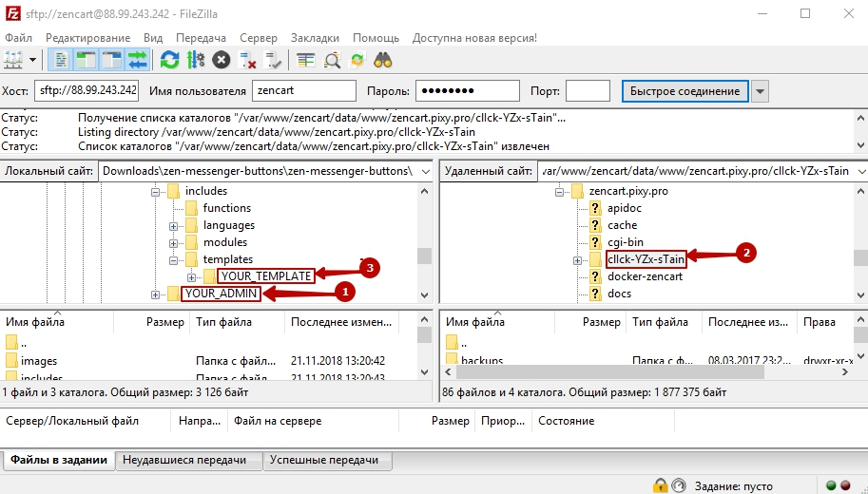Sort remote files by Размер column

click(x=601, y=322)
